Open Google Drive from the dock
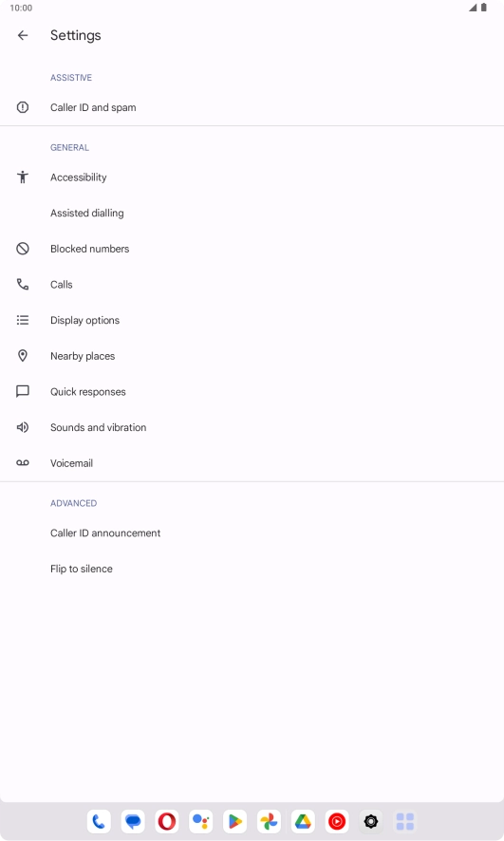Viewport: 504px width, 841px height. (303, 821)
